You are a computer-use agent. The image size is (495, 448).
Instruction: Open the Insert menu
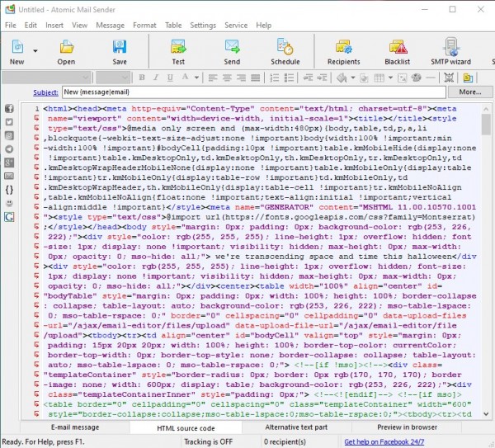point(54,26)
